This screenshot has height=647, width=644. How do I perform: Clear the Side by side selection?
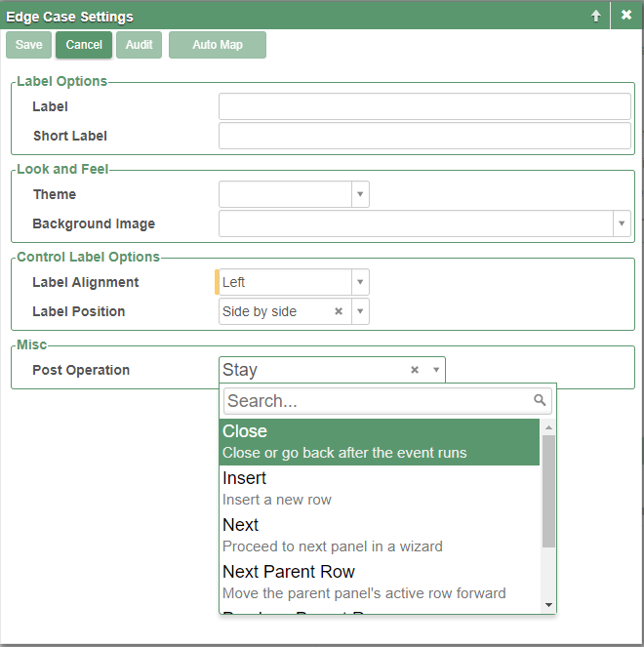tap(339, 311)
